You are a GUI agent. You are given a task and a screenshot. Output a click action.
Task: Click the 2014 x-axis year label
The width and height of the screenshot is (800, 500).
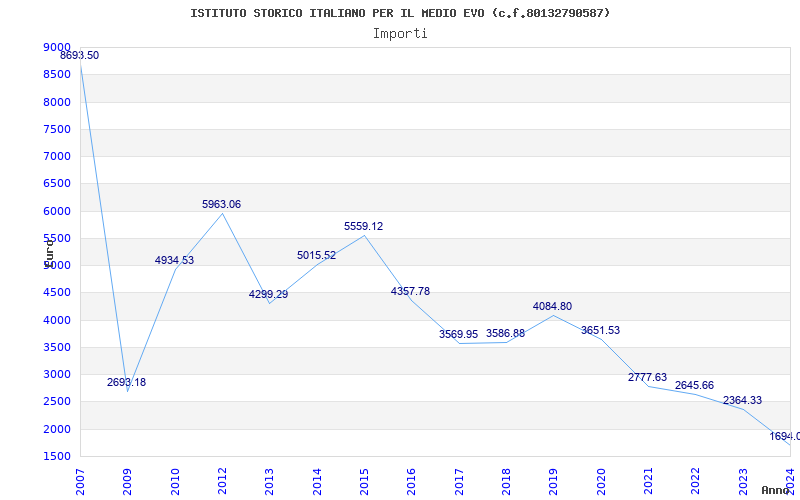(317, 481)
